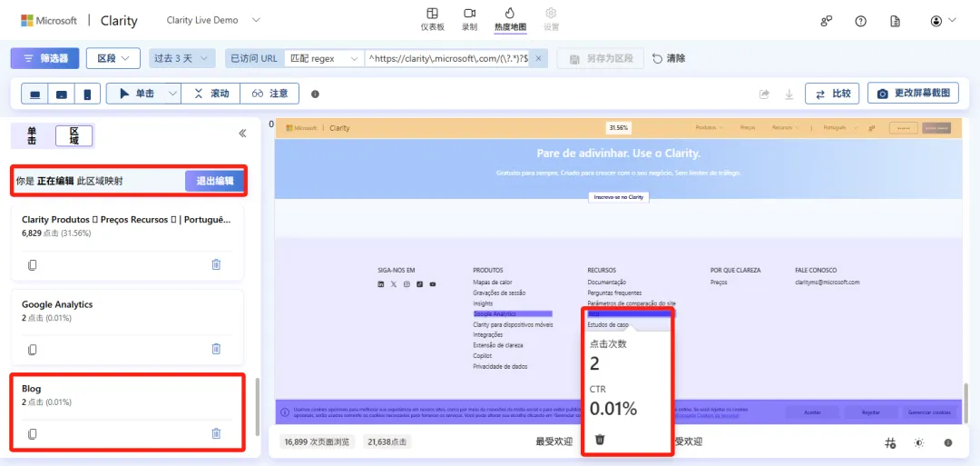Open the 录制 recordings tab
980x466 pixels.
coord(469,19)
